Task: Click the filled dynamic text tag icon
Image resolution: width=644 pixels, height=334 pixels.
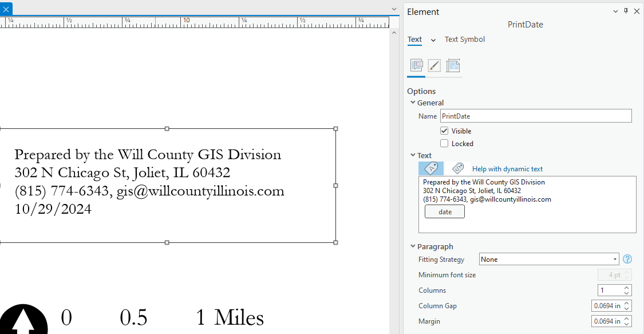Action: coord(430,168)
